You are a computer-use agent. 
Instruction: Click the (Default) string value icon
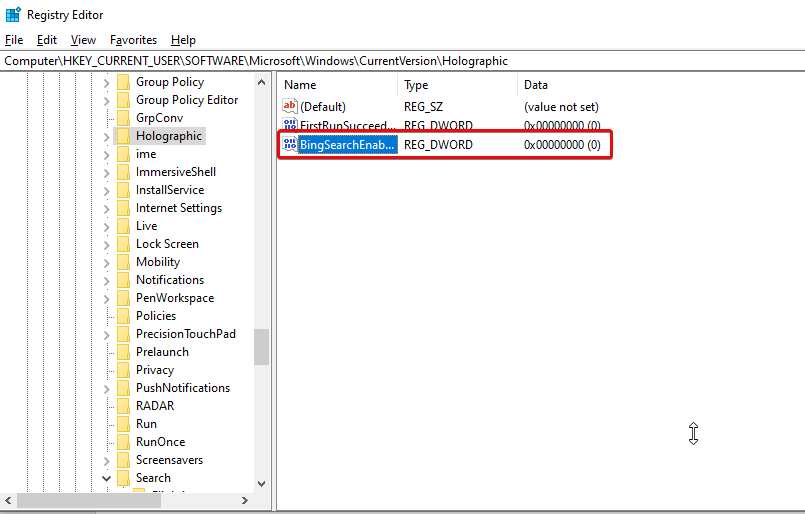tap(290, 106)
